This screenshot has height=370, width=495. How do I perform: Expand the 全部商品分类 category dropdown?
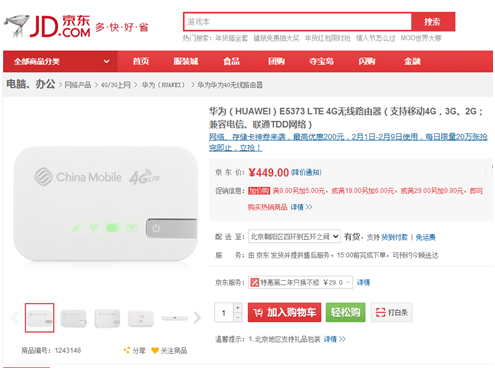(x=60, y=61)
